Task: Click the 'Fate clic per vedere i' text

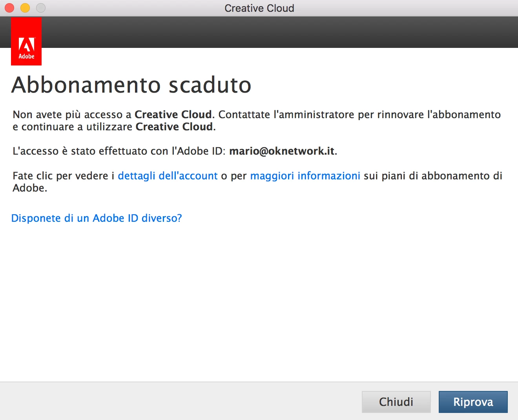Action: coord(64,176)
